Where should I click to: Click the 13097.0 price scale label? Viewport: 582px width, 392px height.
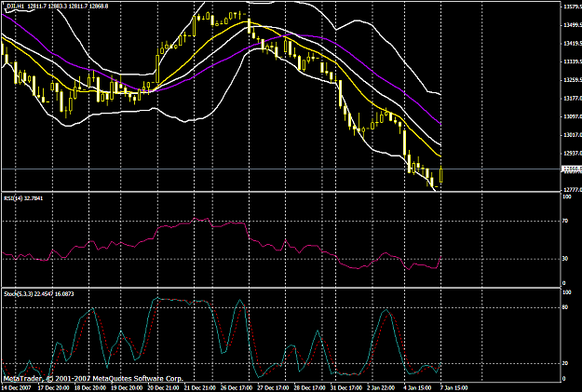point(573,116)
